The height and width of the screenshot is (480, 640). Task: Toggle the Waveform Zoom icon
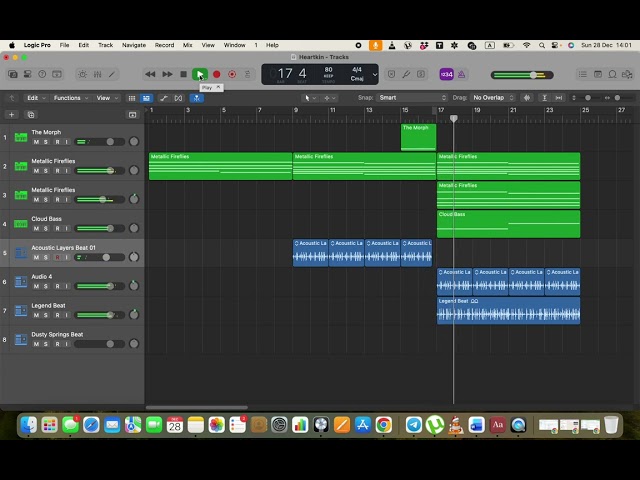coord(527,98)
